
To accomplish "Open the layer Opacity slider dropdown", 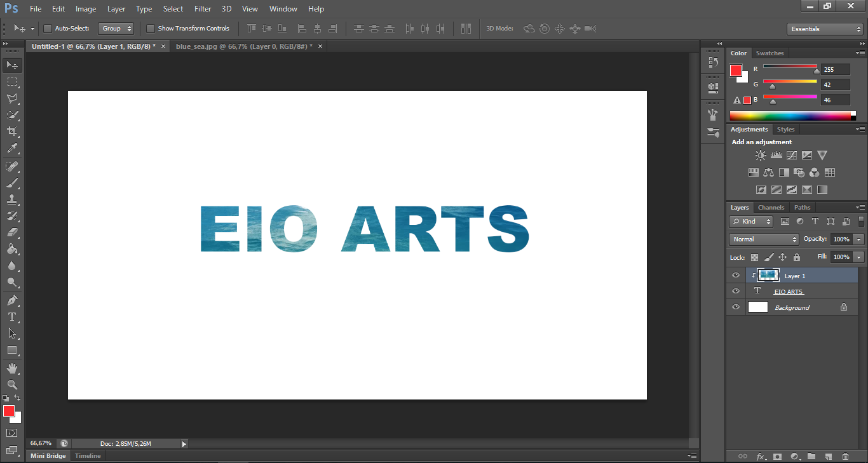I will pyautogui.click(x=859, y=239).
